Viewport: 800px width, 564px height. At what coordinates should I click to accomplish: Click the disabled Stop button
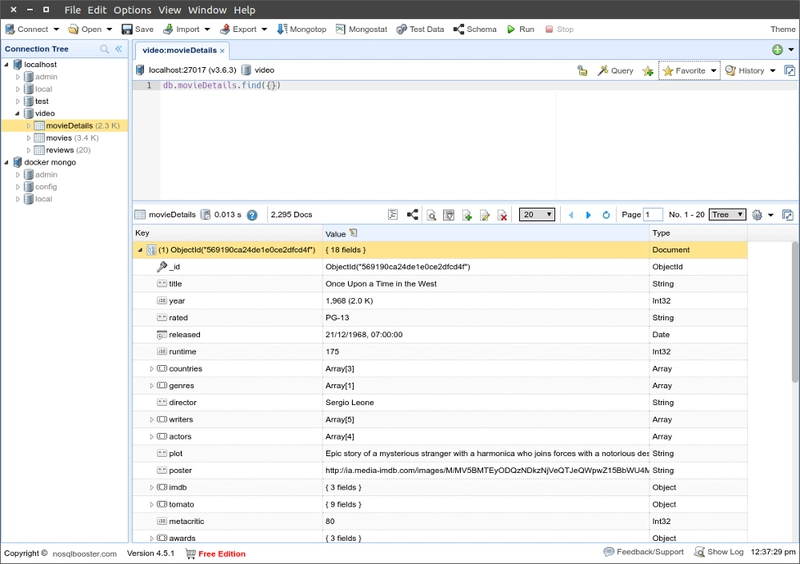coord(560,29)
